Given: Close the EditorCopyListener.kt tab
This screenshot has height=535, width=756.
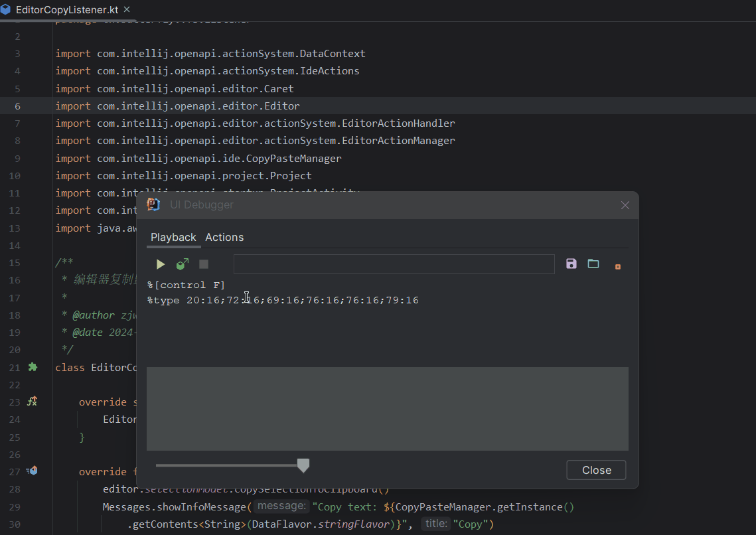Looking at the screenshot, I should (x=127, y=9).
